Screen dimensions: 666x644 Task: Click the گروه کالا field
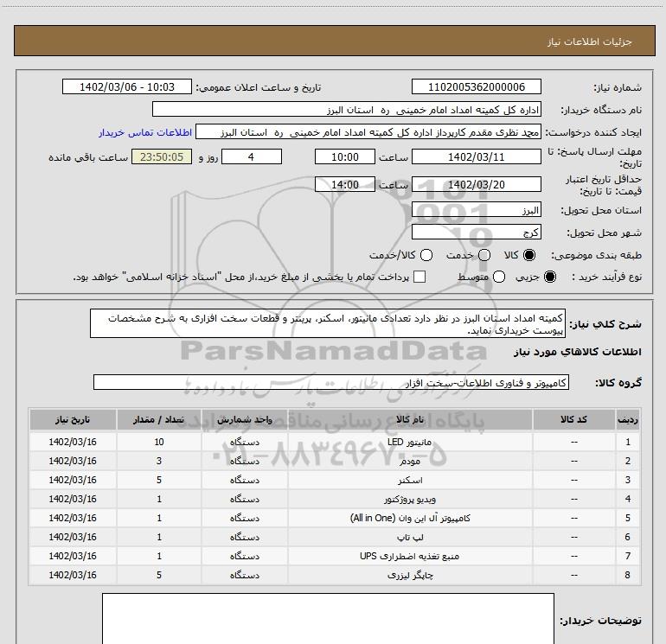coord(331,382)
